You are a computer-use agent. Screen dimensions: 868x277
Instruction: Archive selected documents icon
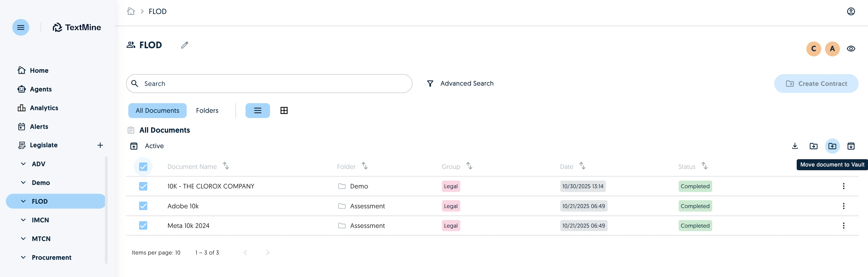850,146
